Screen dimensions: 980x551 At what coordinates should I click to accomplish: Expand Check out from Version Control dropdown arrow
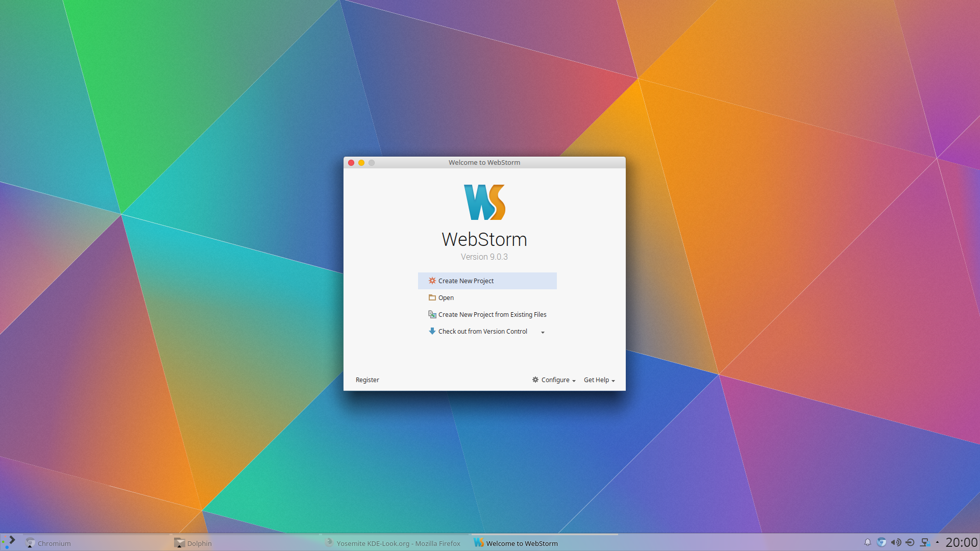(x=543, y=332)
